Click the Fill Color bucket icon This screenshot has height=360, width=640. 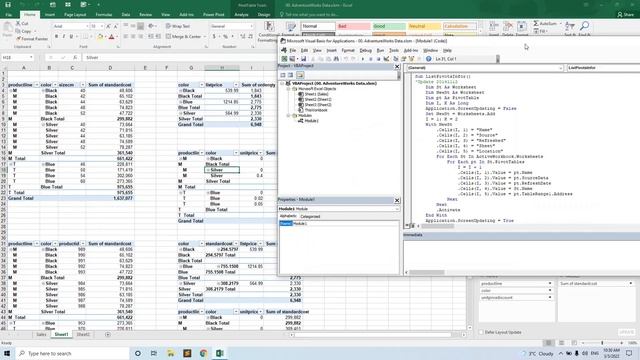[100, 37]
